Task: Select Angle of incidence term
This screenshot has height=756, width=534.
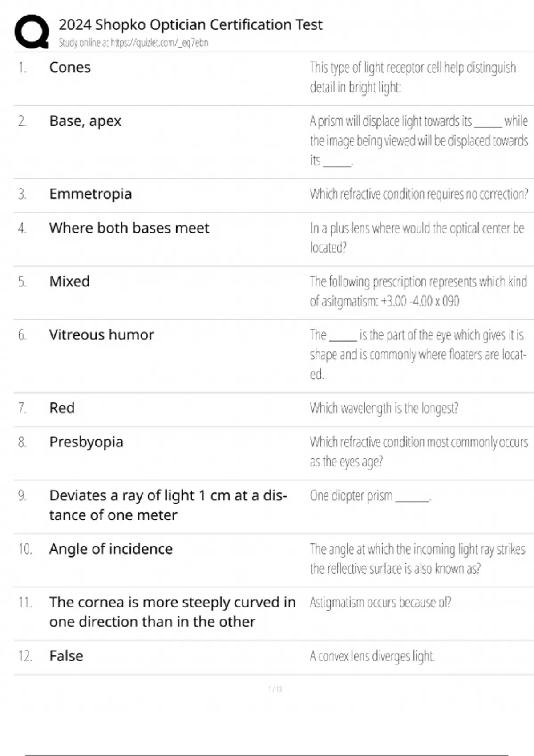Action: click(x=111, y=549)
